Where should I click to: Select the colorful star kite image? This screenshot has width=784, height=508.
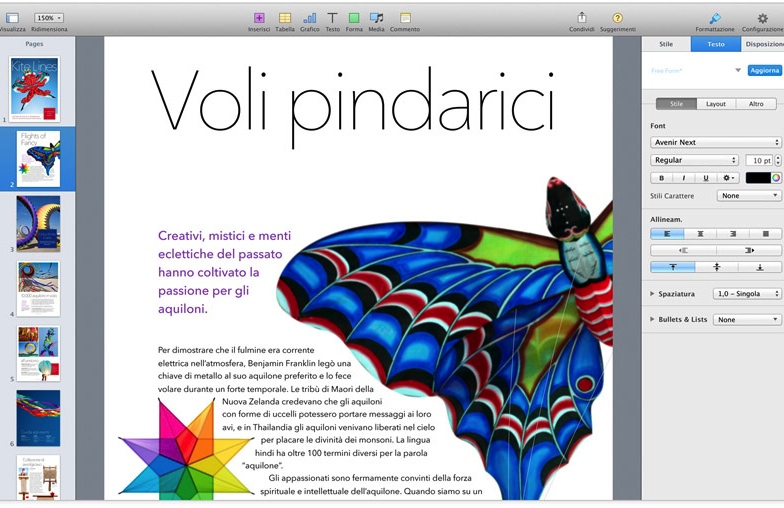point(186,448)
